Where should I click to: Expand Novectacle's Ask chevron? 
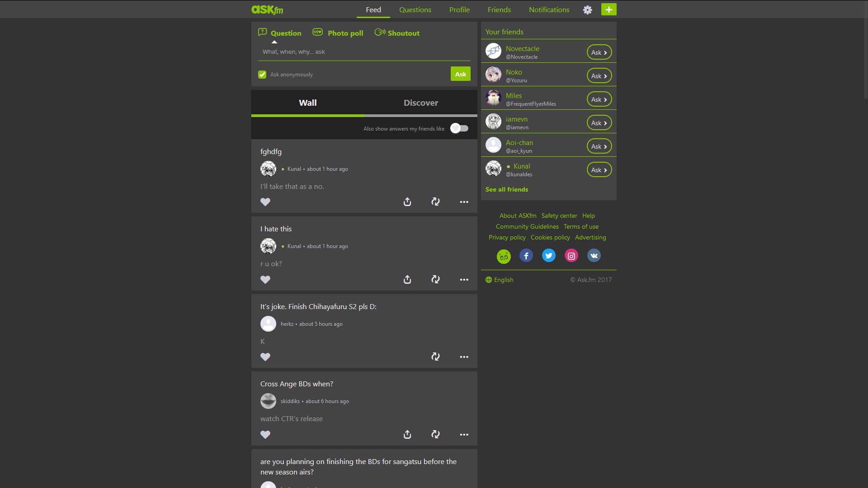(606, 52)
